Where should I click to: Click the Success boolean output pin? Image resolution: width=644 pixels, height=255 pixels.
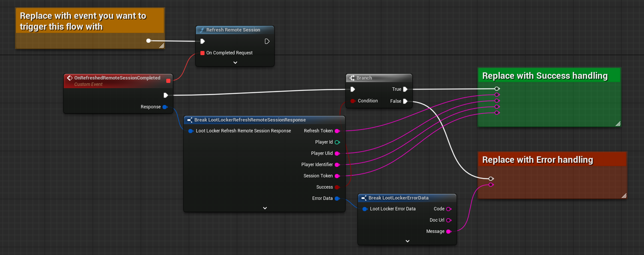[x=337, y=187]
